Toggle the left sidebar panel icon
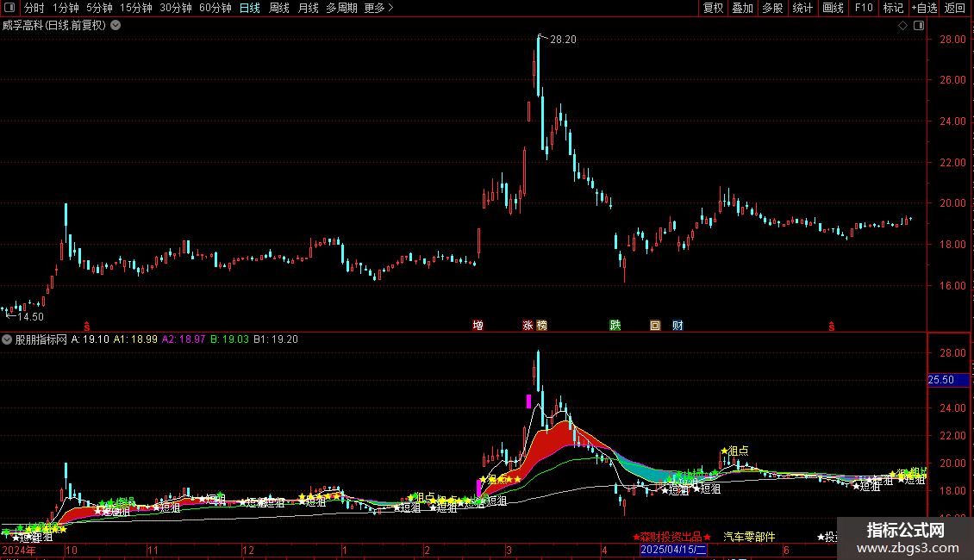974x560 pixels. (9, 8)
